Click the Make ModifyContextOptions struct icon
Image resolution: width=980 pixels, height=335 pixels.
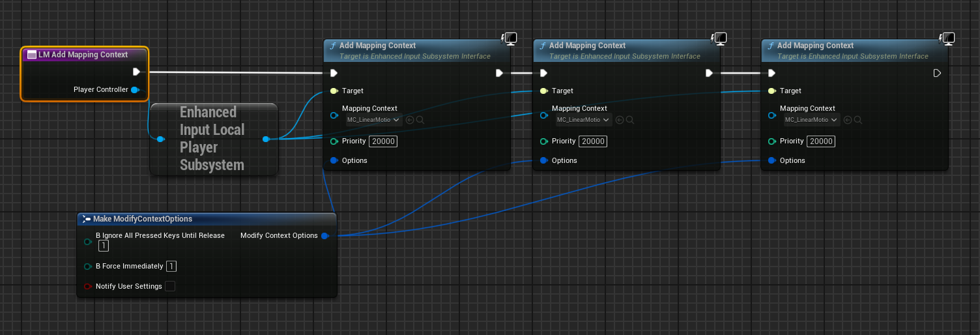tap(86, 219)
